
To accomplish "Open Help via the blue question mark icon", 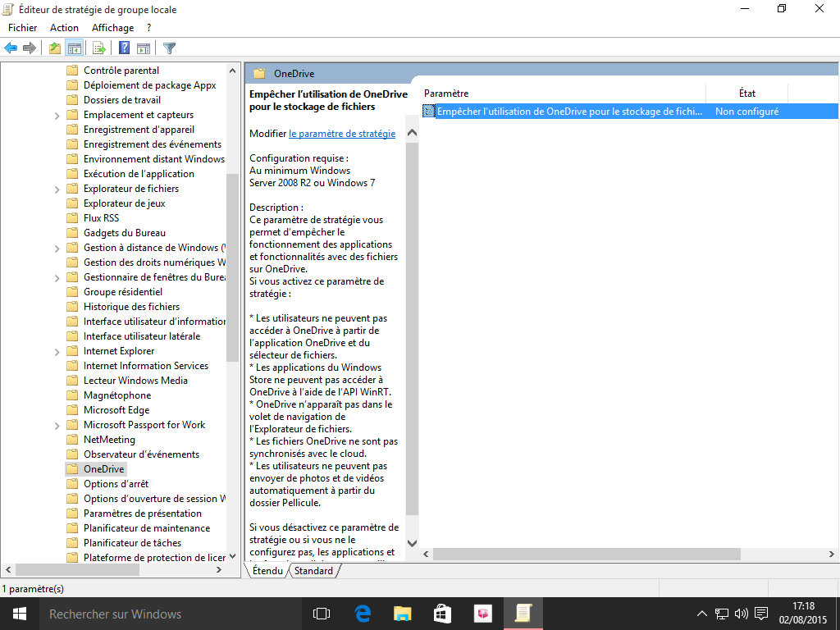I will [125, 48].
